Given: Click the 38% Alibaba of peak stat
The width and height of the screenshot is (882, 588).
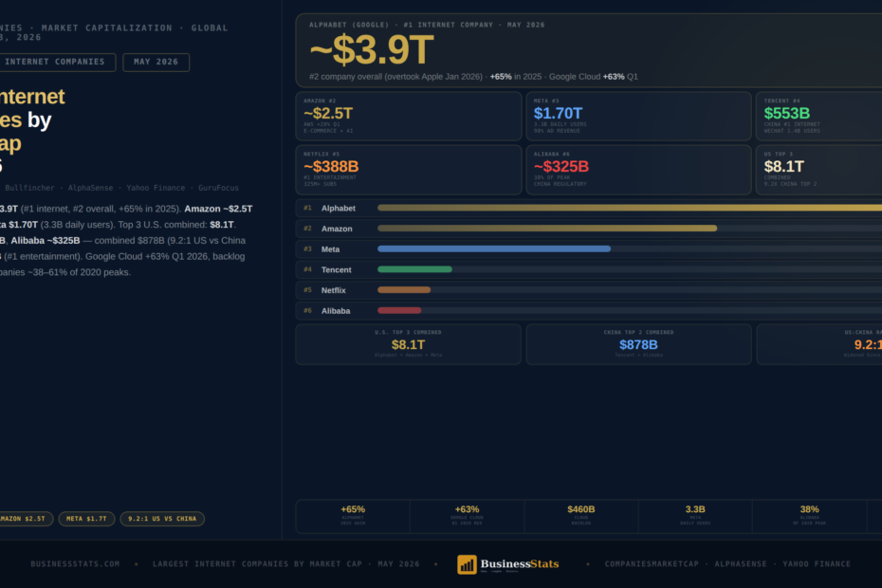Looking at the screenshot, I should pos(809,516).
